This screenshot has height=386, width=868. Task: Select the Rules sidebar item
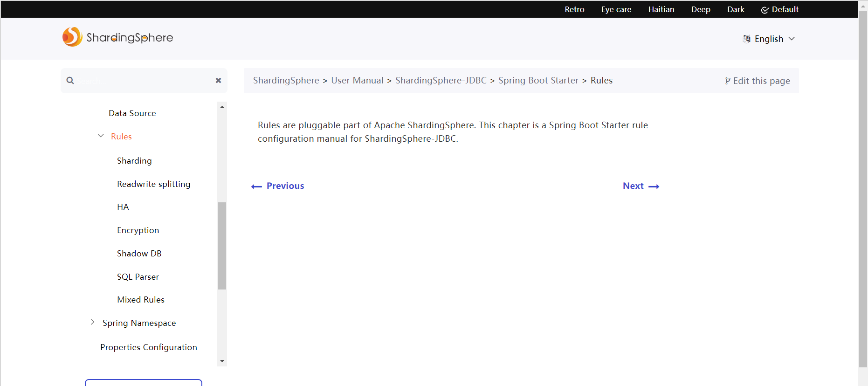click(121, 137)
